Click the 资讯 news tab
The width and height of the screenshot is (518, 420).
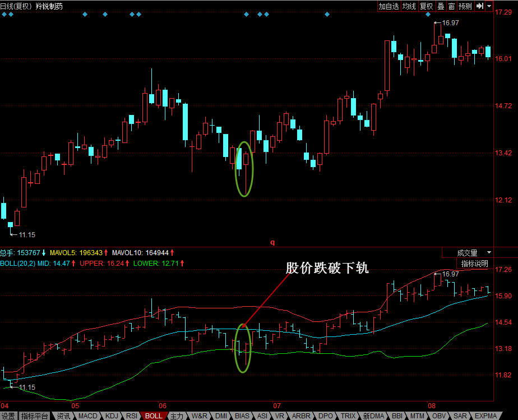63,416
